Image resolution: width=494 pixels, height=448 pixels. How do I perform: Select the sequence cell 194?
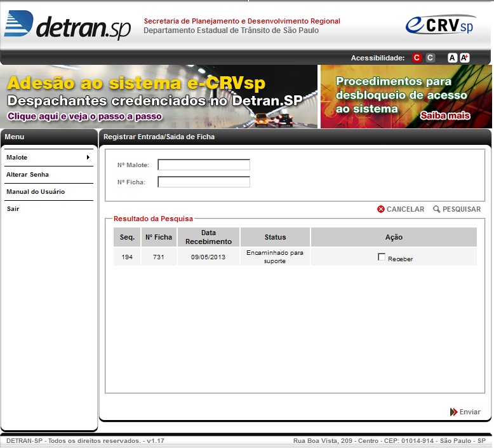tap(127, 257)
